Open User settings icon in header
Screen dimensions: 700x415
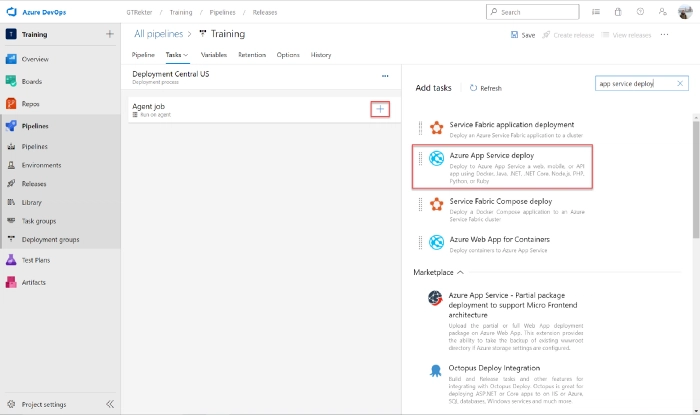[662, 12]
